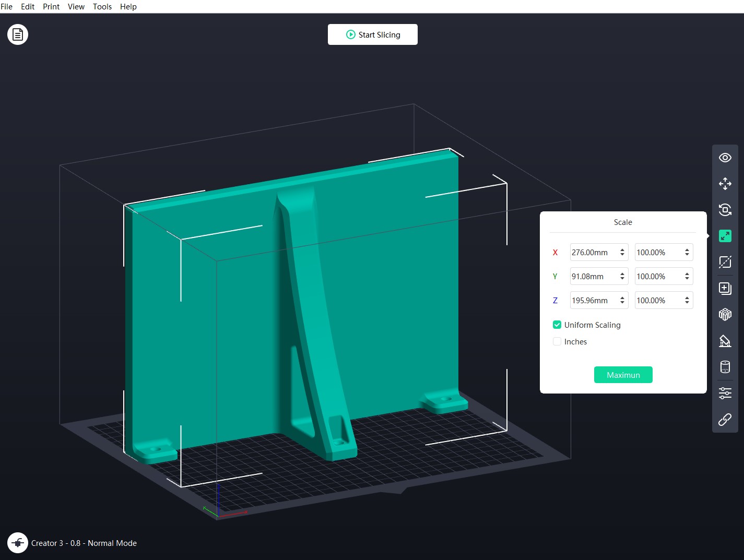Open the file/project icon in top-left corner
744x560 pixels.
point(17,34)
